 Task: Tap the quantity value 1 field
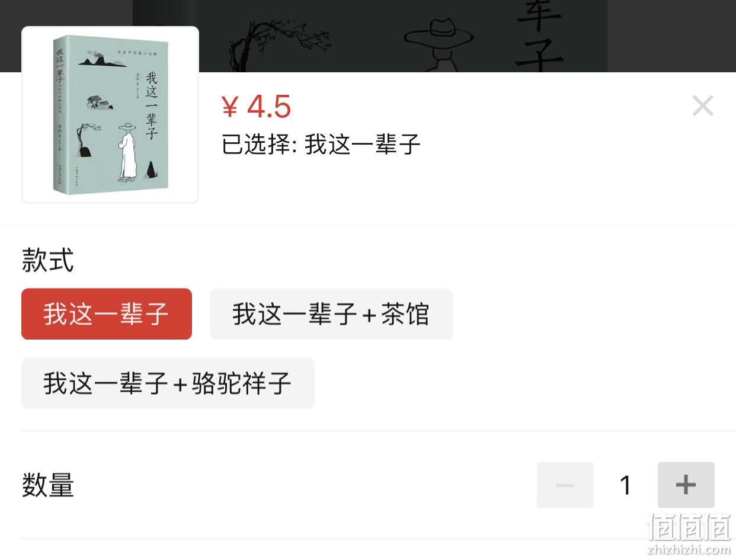[626, 485]
